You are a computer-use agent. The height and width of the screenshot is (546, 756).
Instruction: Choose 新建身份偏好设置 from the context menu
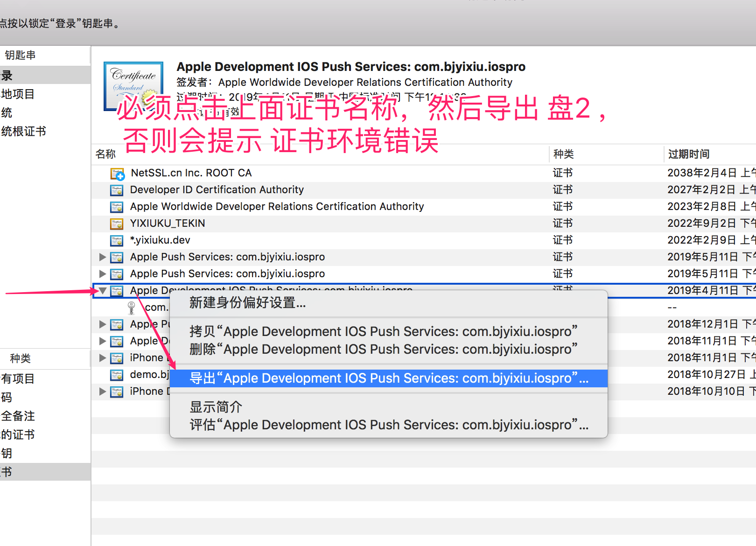389,303
